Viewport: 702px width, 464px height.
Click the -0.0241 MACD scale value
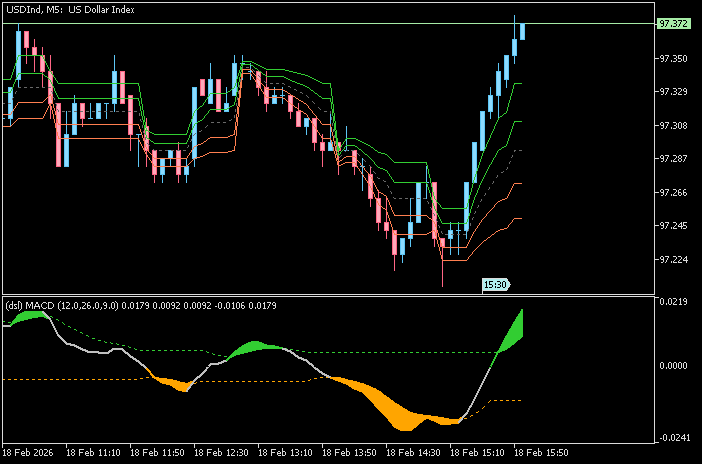pos(672,438)
